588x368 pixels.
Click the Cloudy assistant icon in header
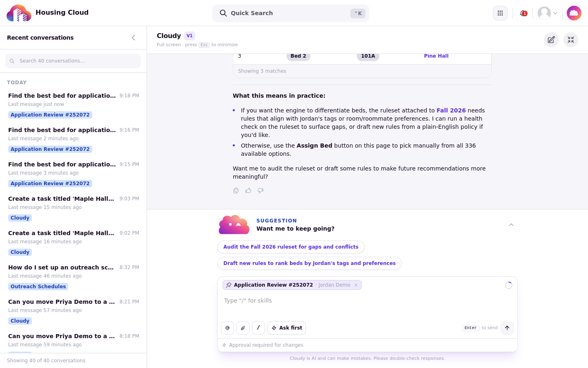574,13
